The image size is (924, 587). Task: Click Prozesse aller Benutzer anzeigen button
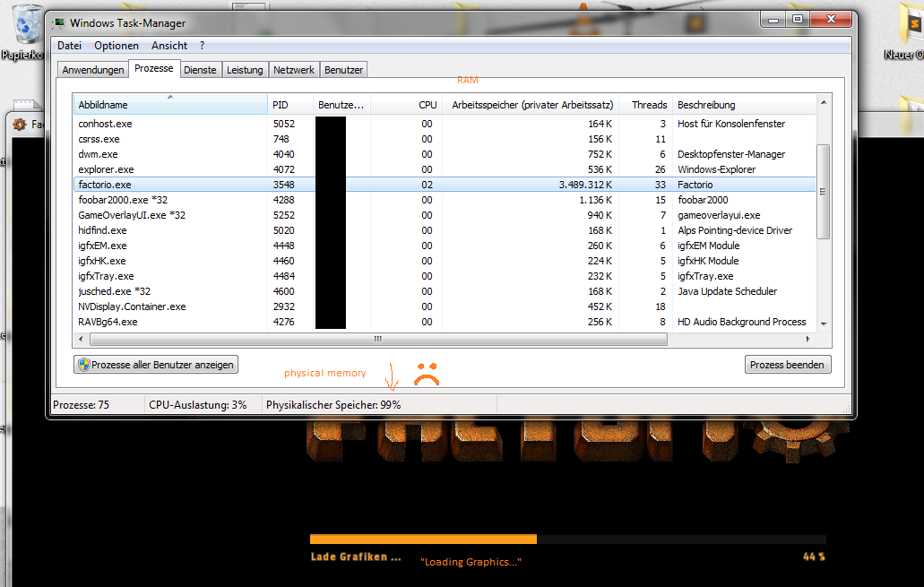click(156, 365)
